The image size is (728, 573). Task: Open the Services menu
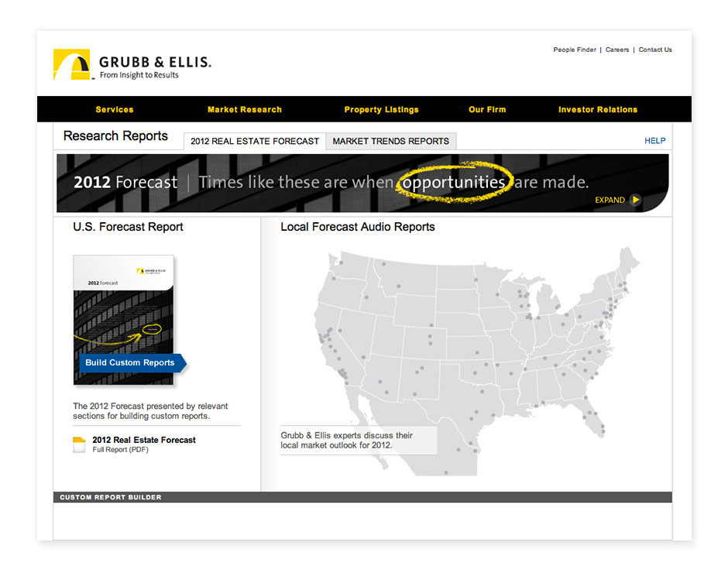pyautogui.click(x=114, y=110)
